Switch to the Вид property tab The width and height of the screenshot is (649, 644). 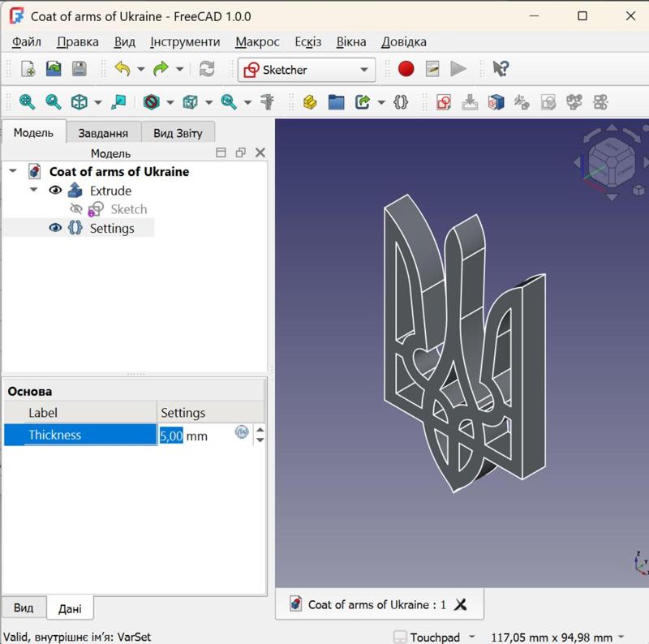pyautogui.click(x=24, y=608)
